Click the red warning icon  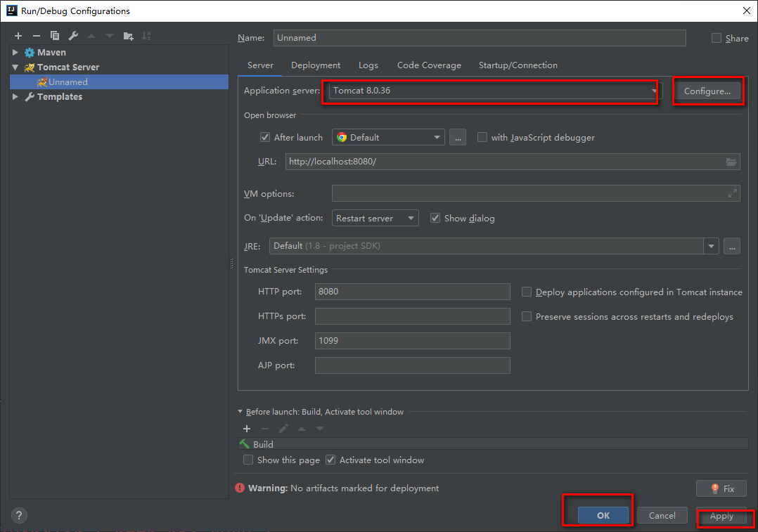tap(240, 488)
